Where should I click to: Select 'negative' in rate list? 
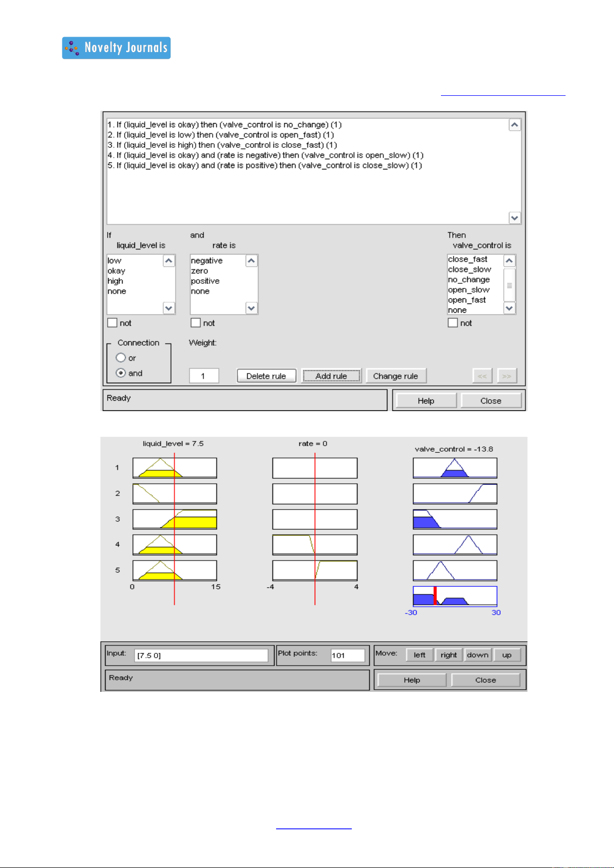pyautogui.click(x=207, y=261)
